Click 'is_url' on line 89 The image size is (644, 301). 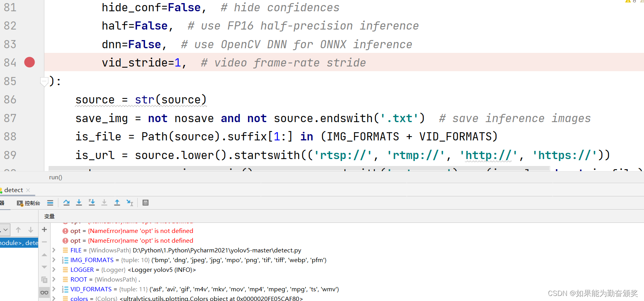(x=95, y=155)
